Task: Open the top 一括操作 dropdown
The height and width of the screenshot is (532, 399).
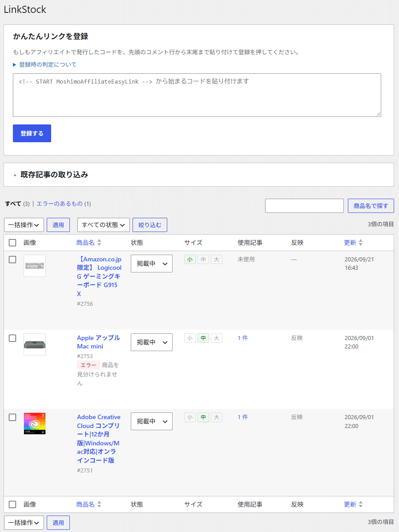Action: pos(24,225)
